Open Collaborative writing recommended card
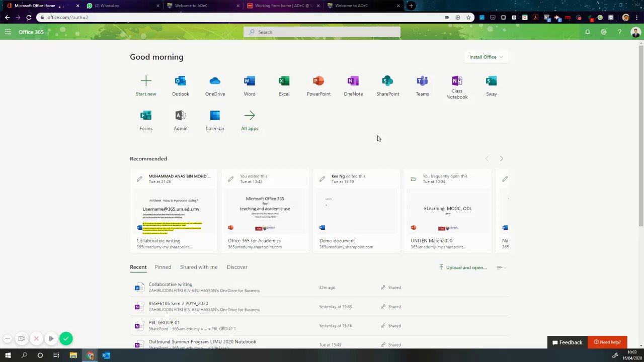The width and height of the screenshot is (644, 362). 174,211
